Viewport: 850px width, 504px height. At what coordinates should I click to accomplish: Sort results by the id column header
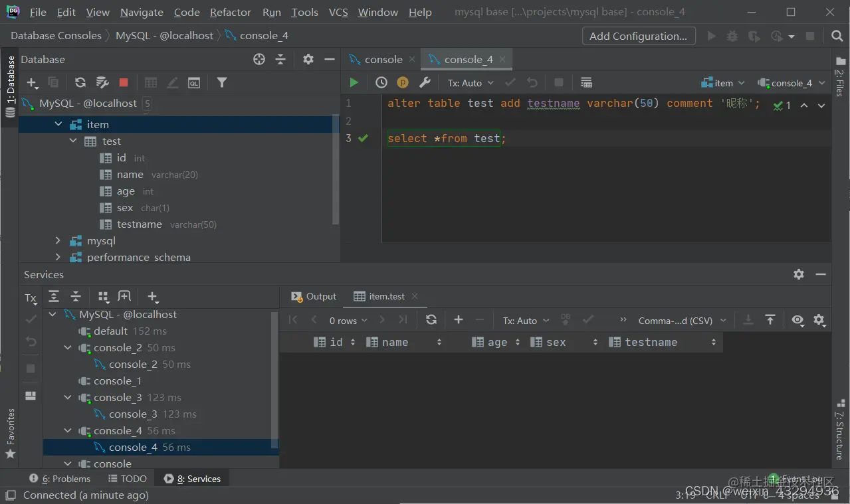tap(336, 342)
